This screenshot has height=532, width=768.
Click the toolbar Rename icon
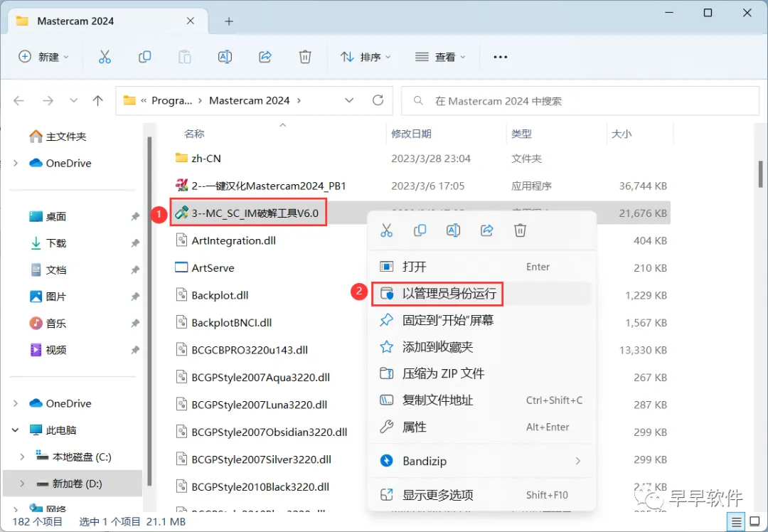(225, 57)
